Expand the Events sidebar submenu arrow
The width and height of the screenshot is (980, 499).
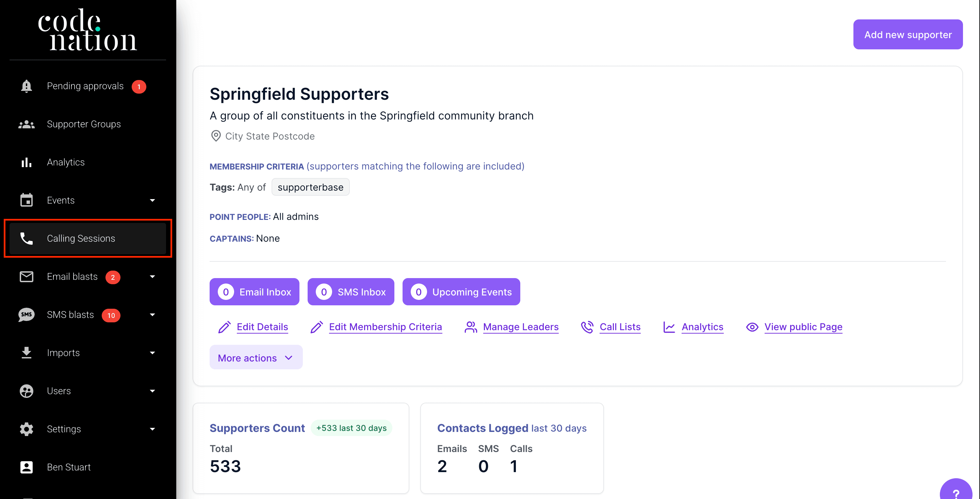tap(152, 200)
